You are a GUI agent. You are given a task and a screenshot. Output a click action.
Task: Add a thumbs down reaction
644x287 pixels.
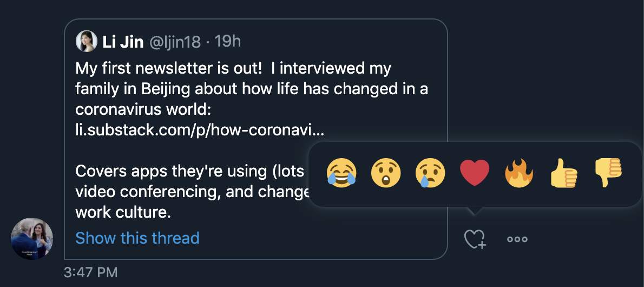[x=608, y=173]
